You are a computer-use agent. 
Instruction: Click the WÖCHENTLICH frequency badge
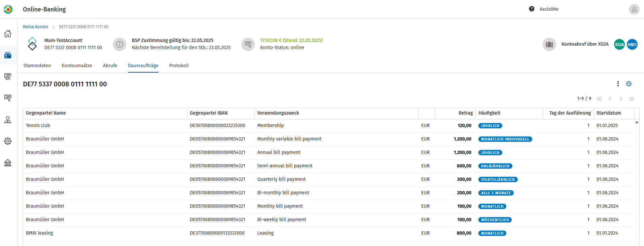495,220
